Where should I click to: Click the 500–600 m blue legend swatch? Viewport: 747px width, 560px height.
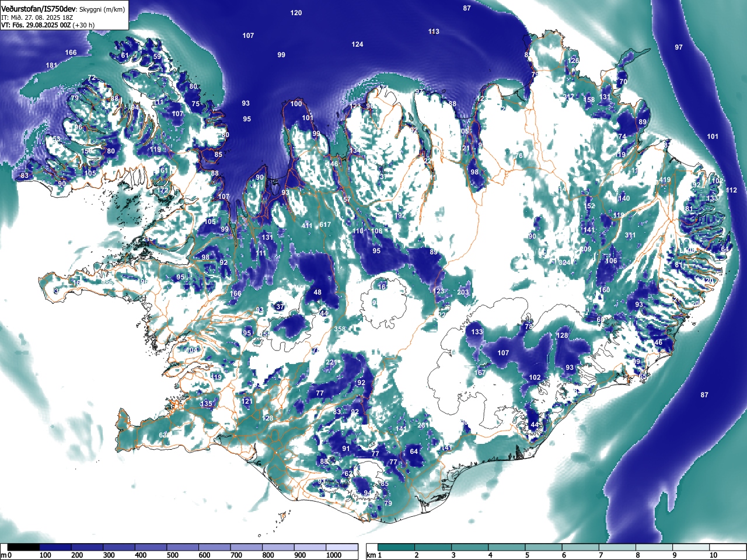coord(183,547)
